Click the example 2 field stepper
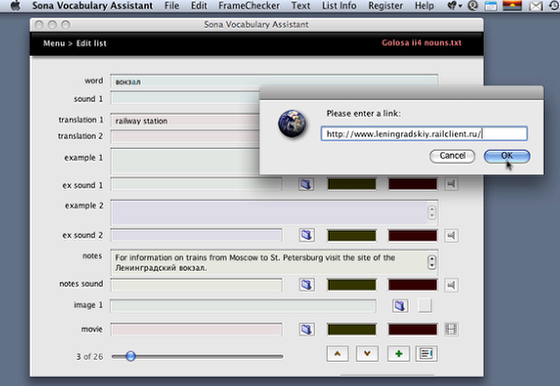The width and height of the screenshot is (560, 386). pyautogui.click(x=432, y=212)
